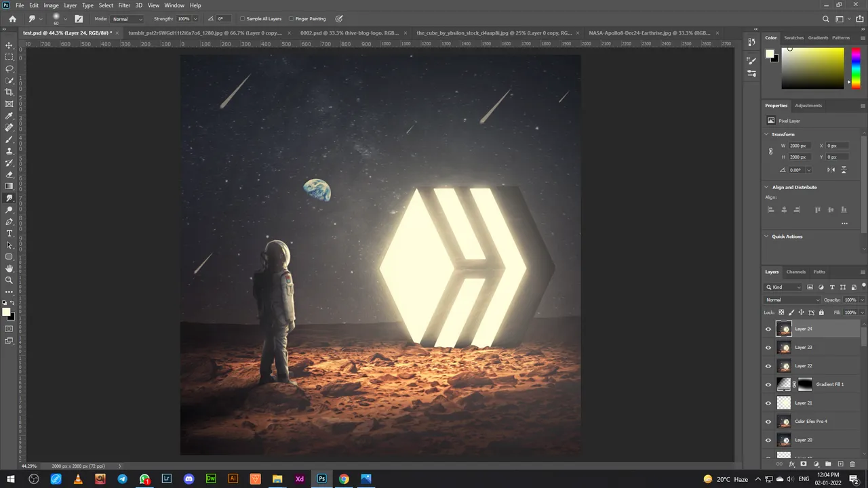Screen dimensions: 868x488
Task: Open the Opacity dropdown arrow
Action: (x=862, y=300)
